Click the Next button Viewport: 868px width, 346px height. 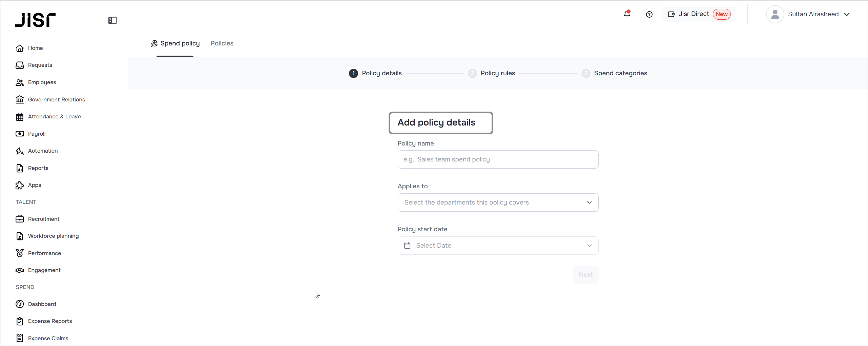pyautogui.click(x=585, y=275)
